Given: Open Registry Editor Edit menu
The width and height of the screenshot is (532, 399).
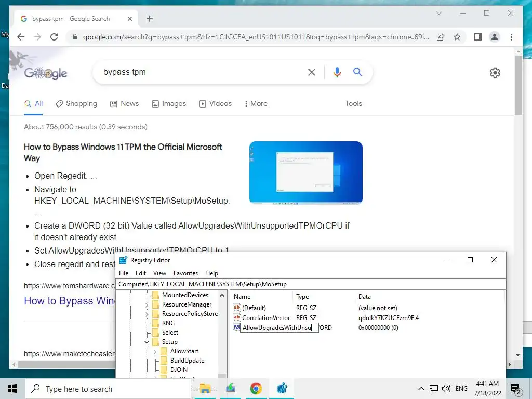Looking at the screenshot, I should [x=141, y=273].
